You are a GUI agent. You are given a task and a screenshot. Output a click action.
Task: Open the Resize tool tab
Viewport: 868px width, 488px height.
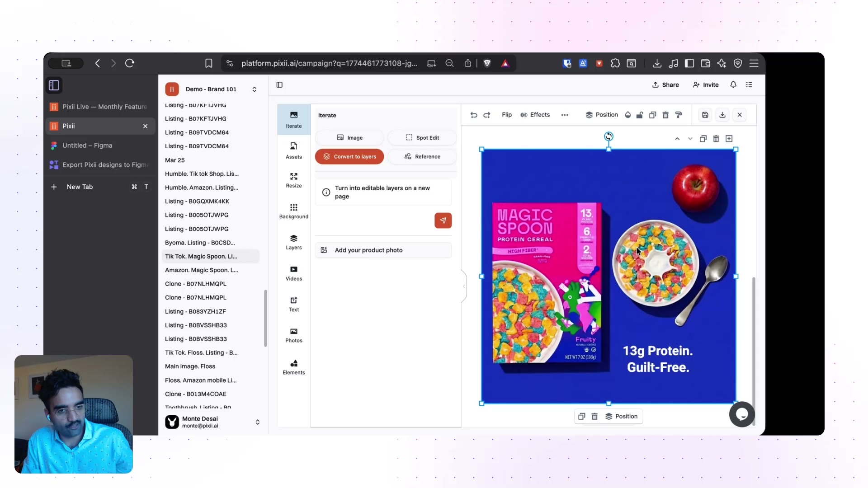[294, 181]
